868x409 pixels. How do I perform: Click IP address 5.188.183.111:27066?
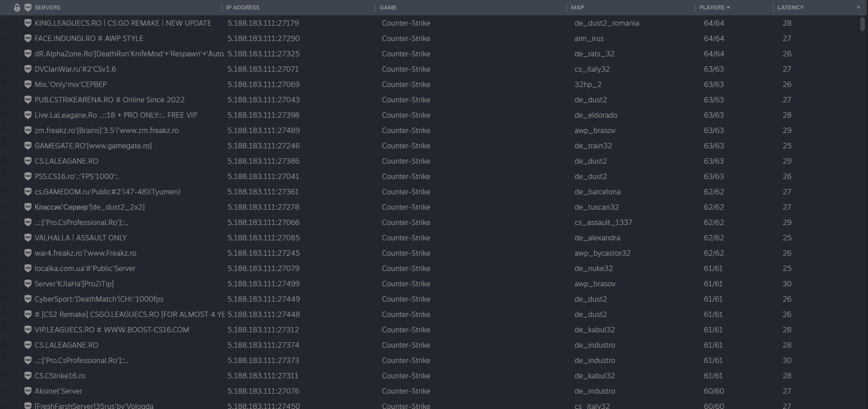(x=264, y=222)
